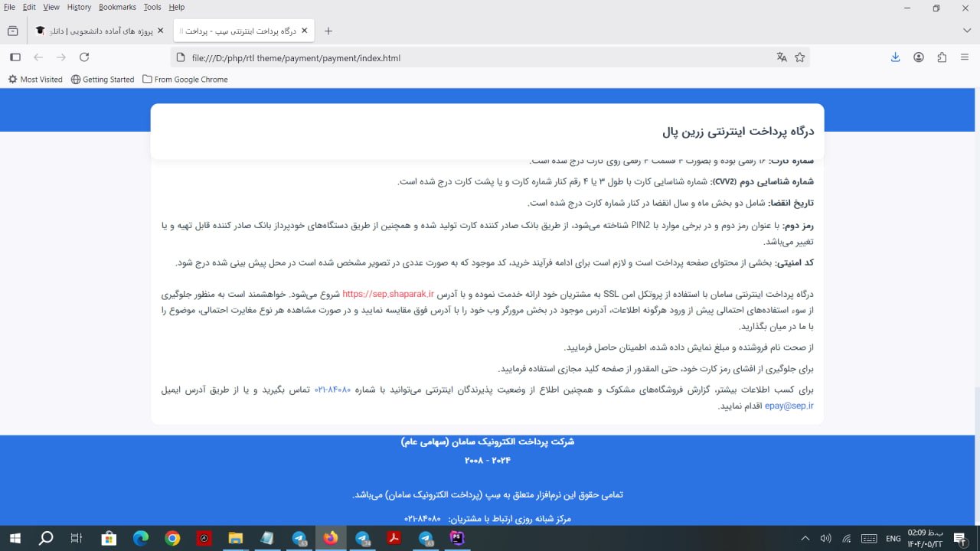980x551 pixels.
Task: Open From Google Chrome bookmarks folder
Action: pyautogui.click(x=185, y=80)
